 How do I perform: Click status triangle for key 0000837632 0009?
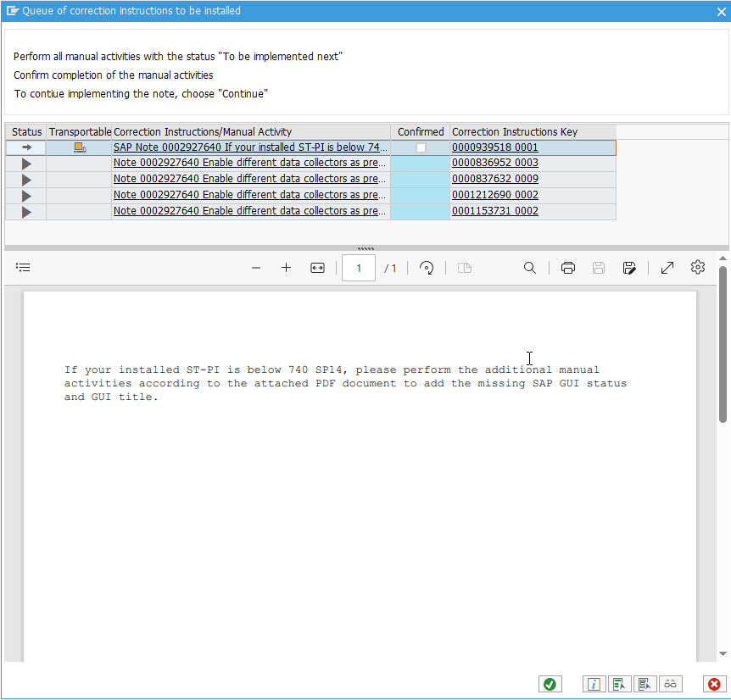(26, 180)
